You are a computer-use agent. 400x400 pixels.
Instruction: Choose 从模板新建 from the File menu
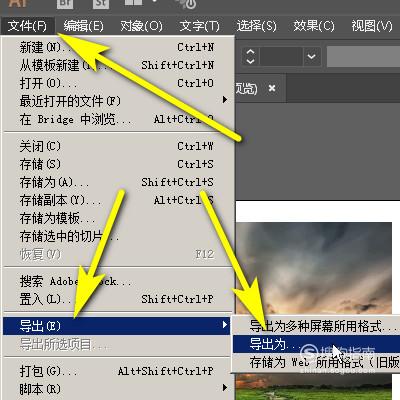click(117, 65)
